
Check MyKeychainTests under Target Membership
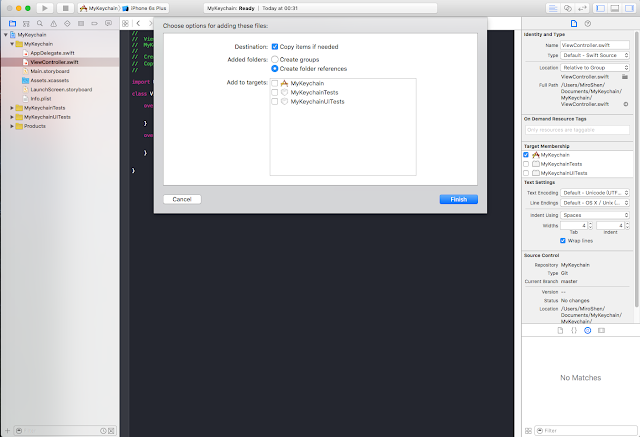(x=526, y=164)
